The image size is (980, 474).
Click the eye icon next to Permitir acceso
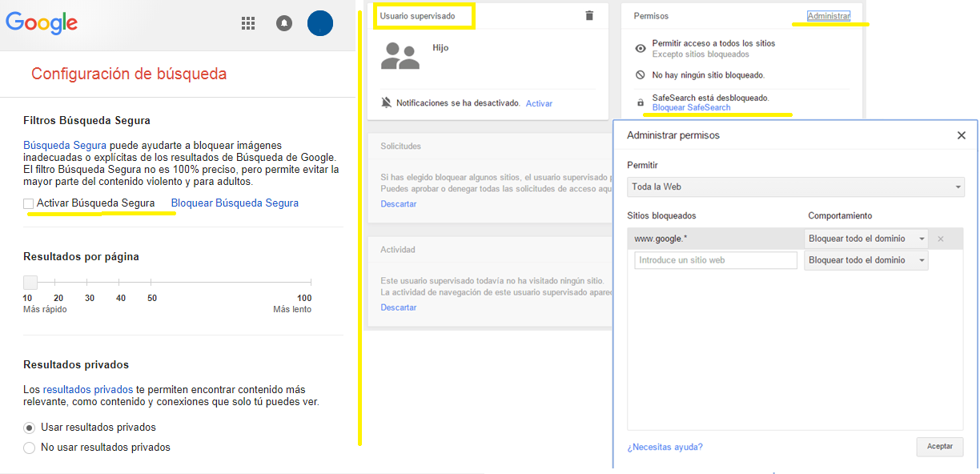[640, 48]
